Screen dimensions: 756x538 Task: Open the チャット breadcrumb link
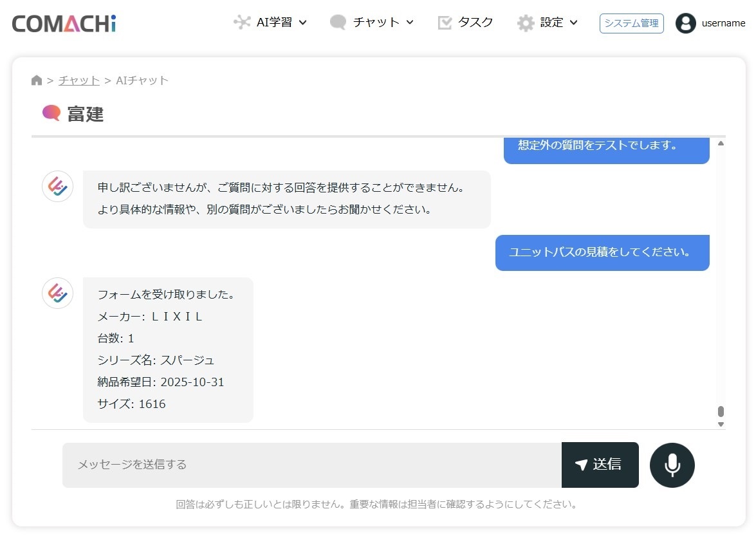click(78, 80)
